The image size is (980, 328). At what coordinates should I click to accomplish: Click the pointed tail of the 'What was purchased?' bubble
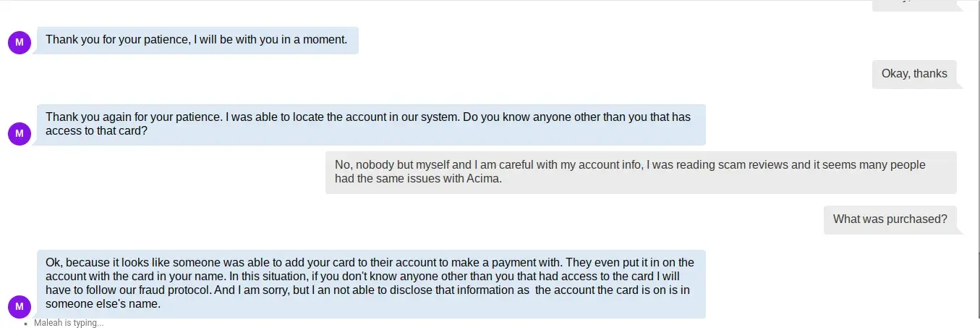[x=960, y=230]
